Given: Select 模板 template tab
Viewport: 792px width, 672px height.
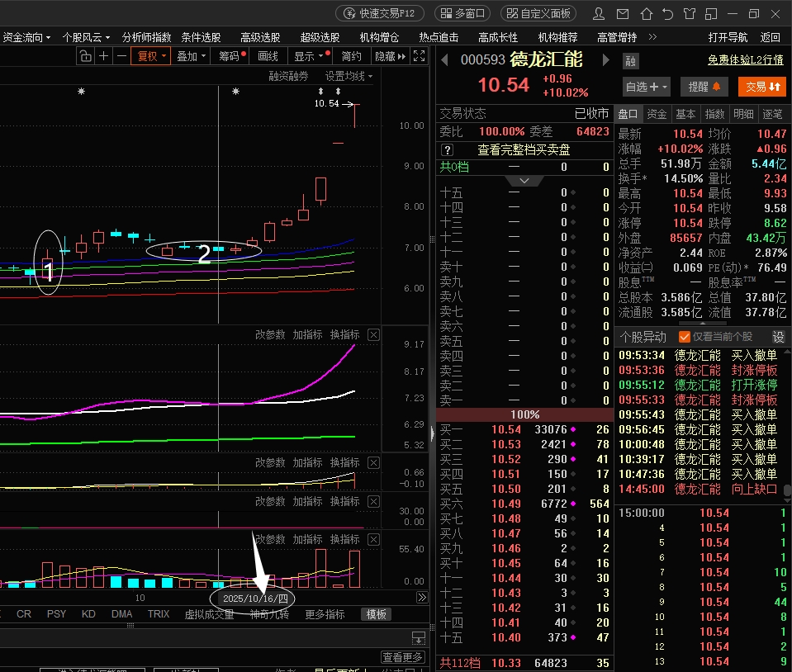Looking at the screenshot, I should 377,614.
